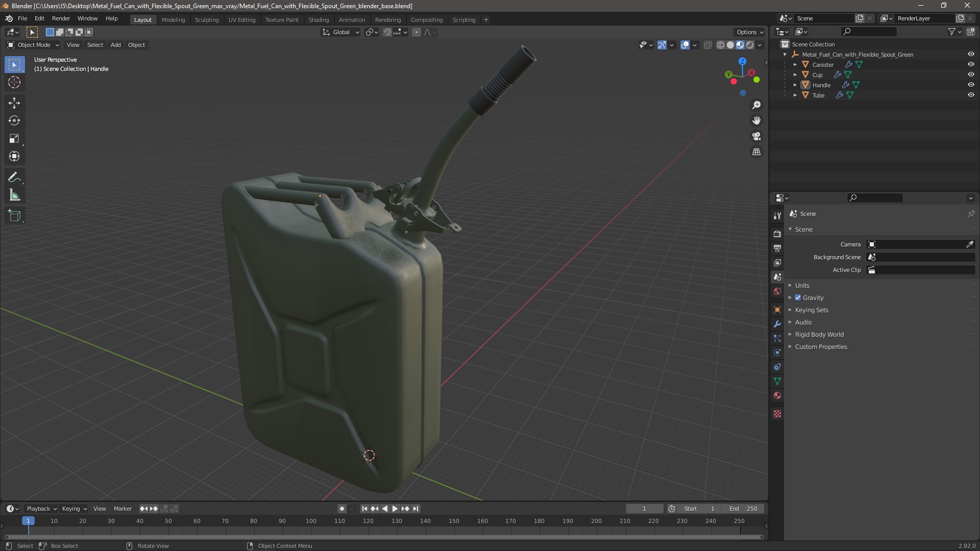Image resolution: width=980 pixels, height=551 pixels.
Task: Click the Zoom view magnifier icon
Action: (x=756, y=105)
